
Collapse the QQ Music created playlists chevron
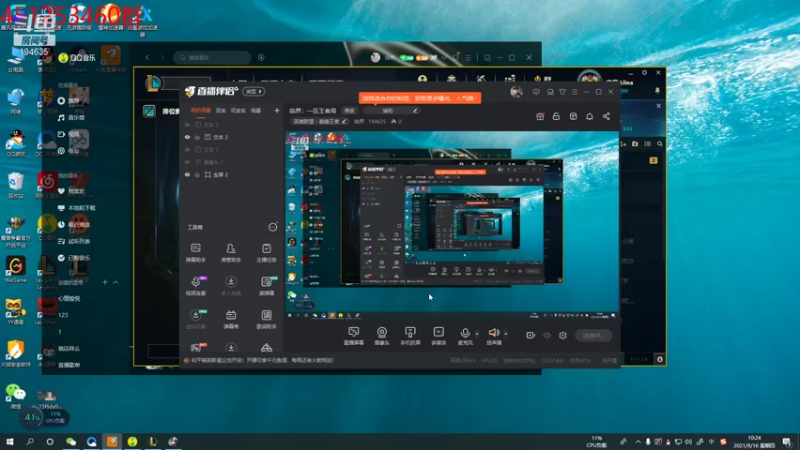(116, 282)
